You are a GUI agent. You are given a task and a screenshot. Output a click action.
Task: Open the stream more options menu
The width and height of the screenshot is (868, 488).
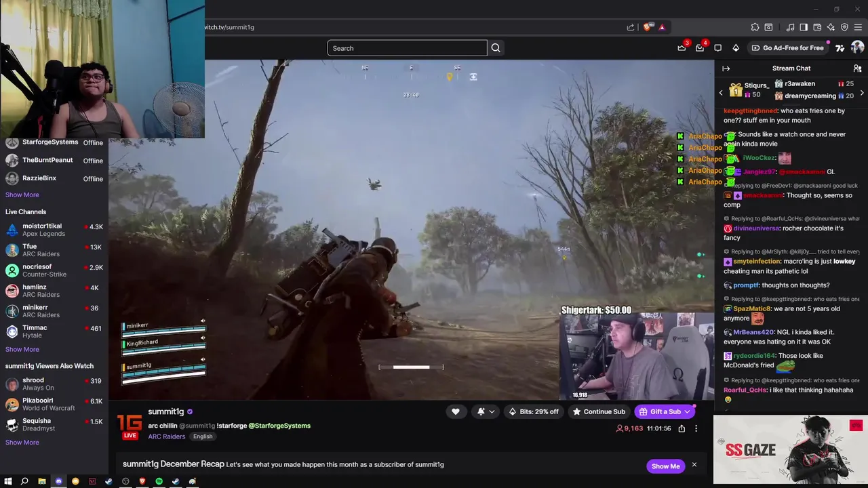pos(696,428)
